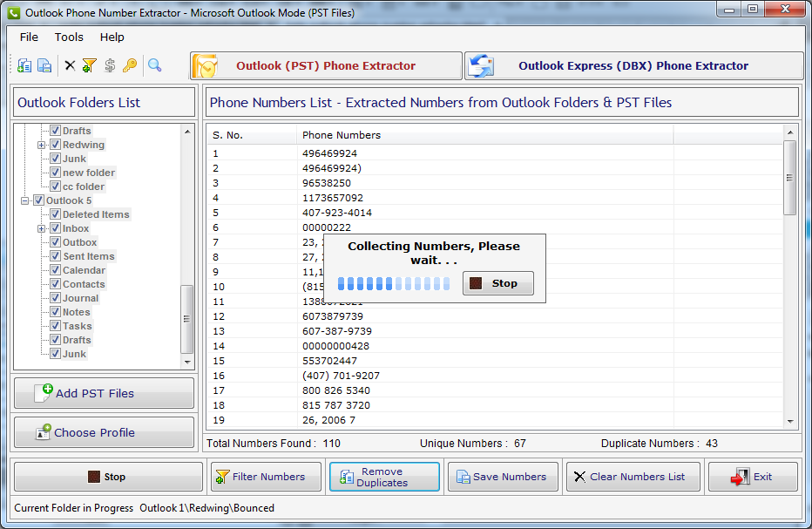Uncheck the Outbox checkbox

56,242
